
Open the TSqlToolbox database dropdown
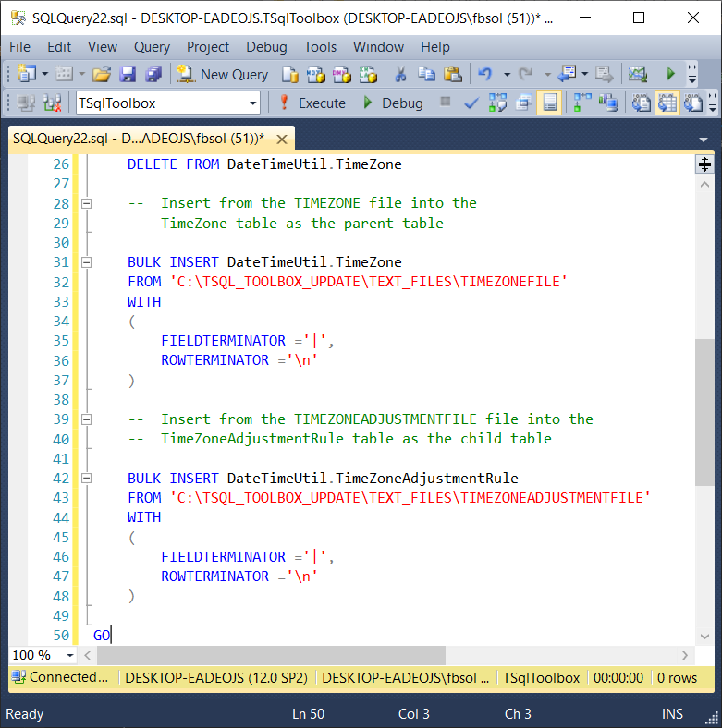(x=252, y=103)
